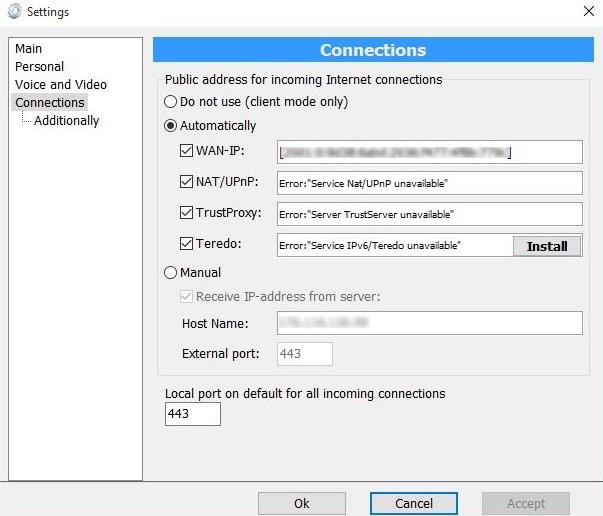The image size is (603, 516).
Task: Click the Settings app icon in title bar
Action: (x=13, y=11)
